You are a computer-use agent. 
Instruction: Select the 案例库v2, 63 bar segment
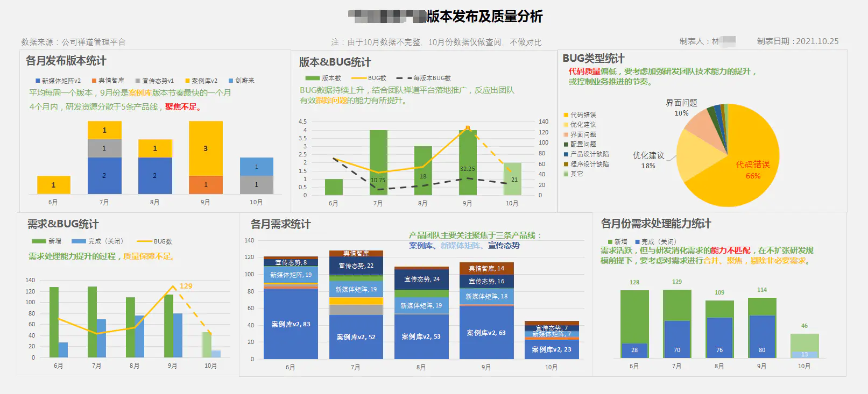tap(486, 333)
